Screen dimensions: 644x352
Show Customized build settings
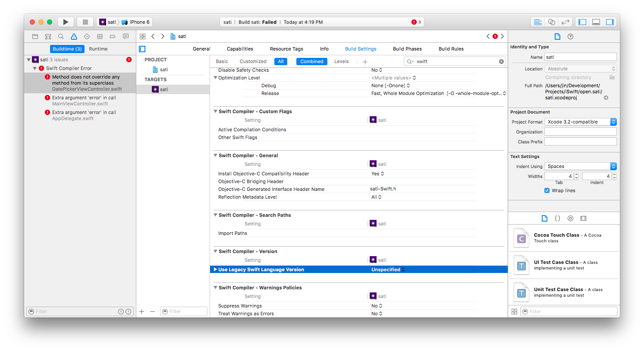pos(253,61)
